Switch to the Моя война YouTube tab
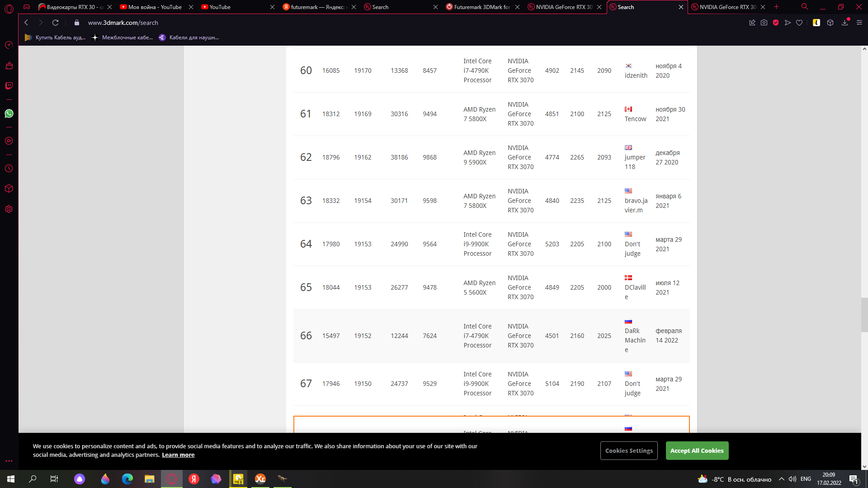868x488 pixels. click(155, 7)
